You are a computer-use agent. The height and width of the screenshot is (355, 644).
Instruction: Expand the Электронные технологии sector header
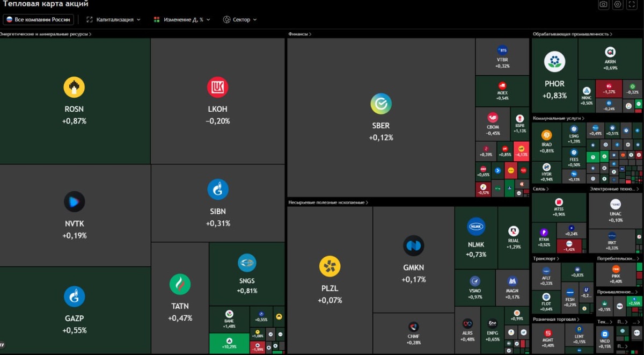(614, 189)
